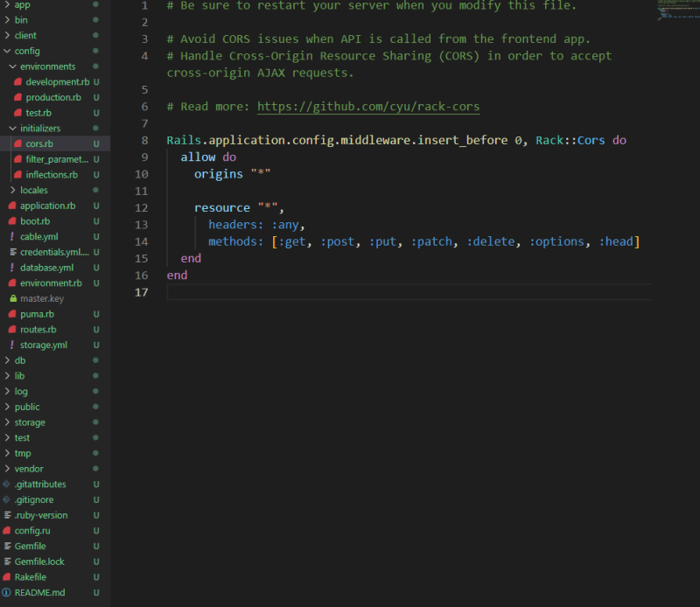
Task: Click file icon of Gemfile
Action: click(x=7, y=546)
